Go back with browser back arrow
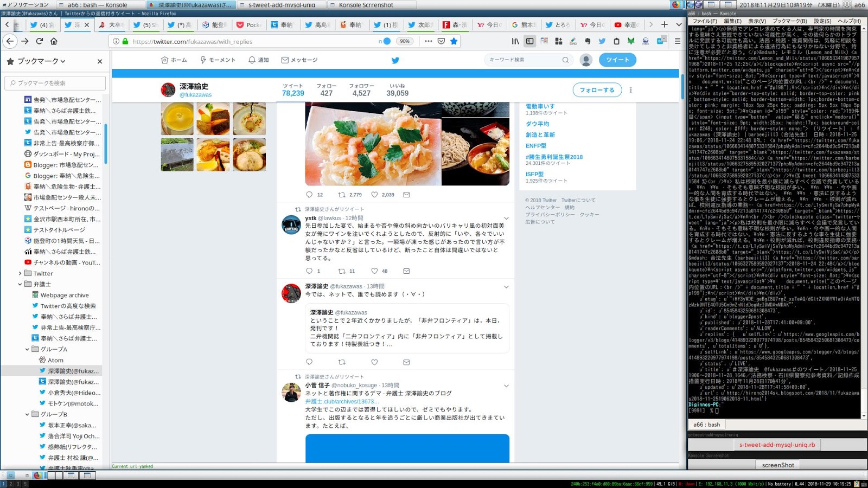Viewport: 868px width, 488px height. point(10,41)
